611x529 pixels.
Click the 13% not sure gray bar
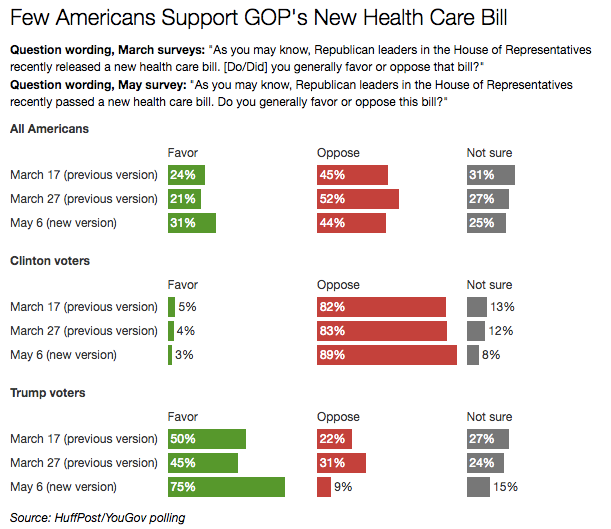(x=477, y=307)
